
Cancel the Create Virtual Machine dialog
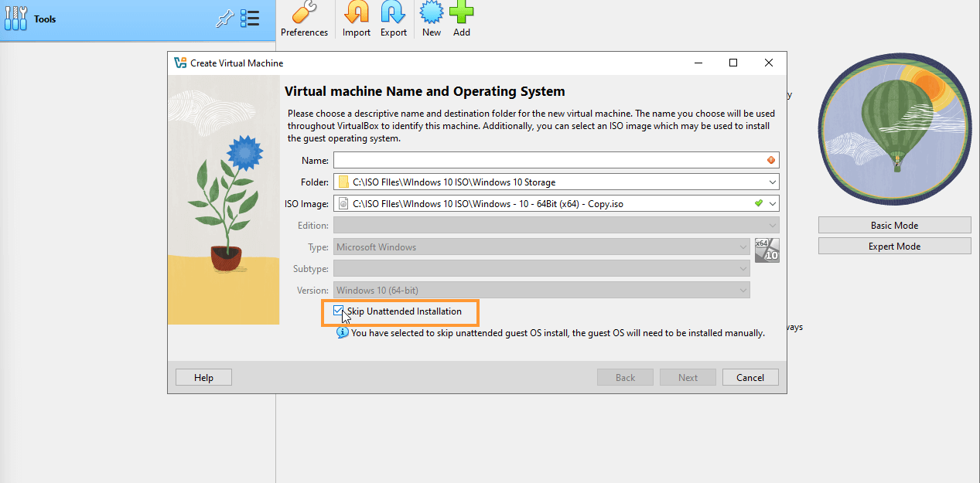pos(750,377)
